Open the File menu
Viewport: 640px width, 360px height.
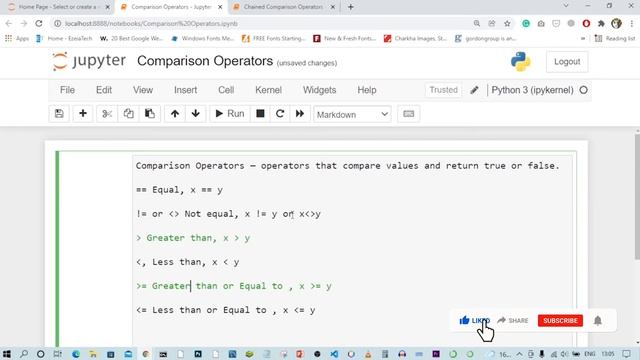[67, 90]
